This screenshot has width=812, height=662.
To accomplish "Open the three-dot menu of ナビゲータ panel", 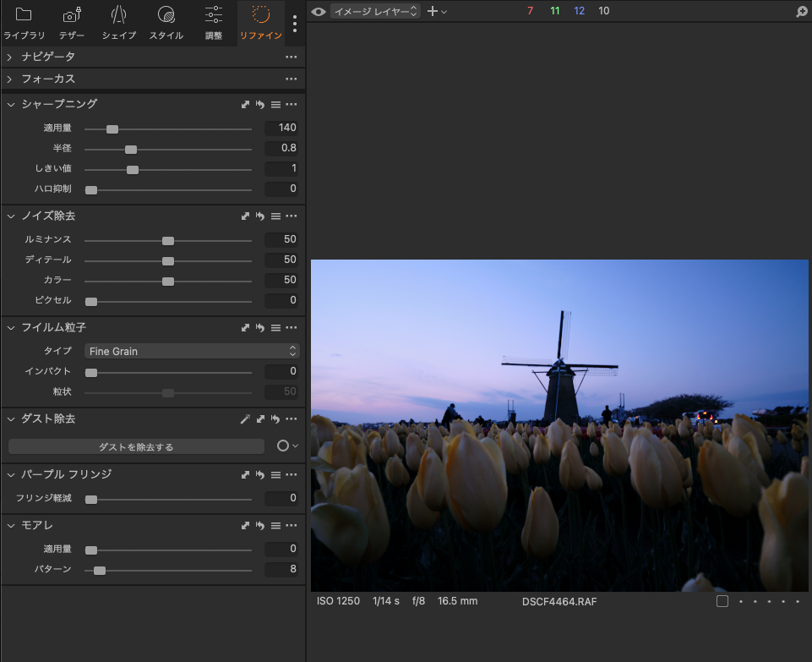I will click(x=291, y=57).
